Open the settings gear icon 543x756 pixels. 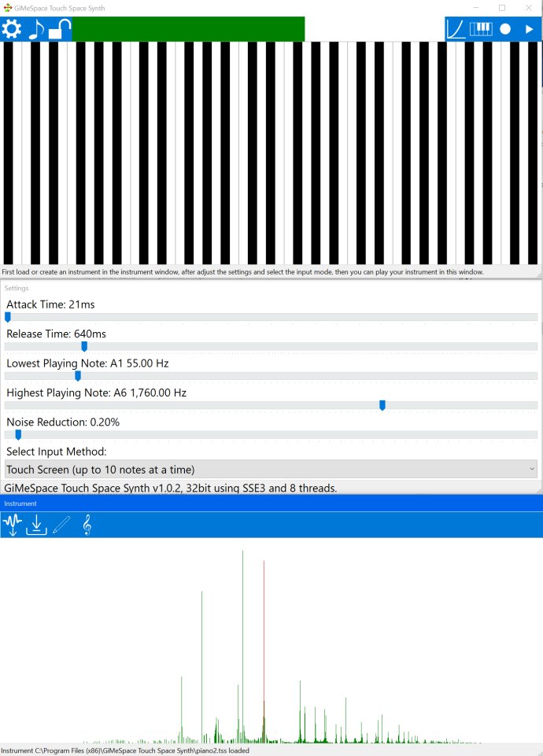tap(12, 29)
